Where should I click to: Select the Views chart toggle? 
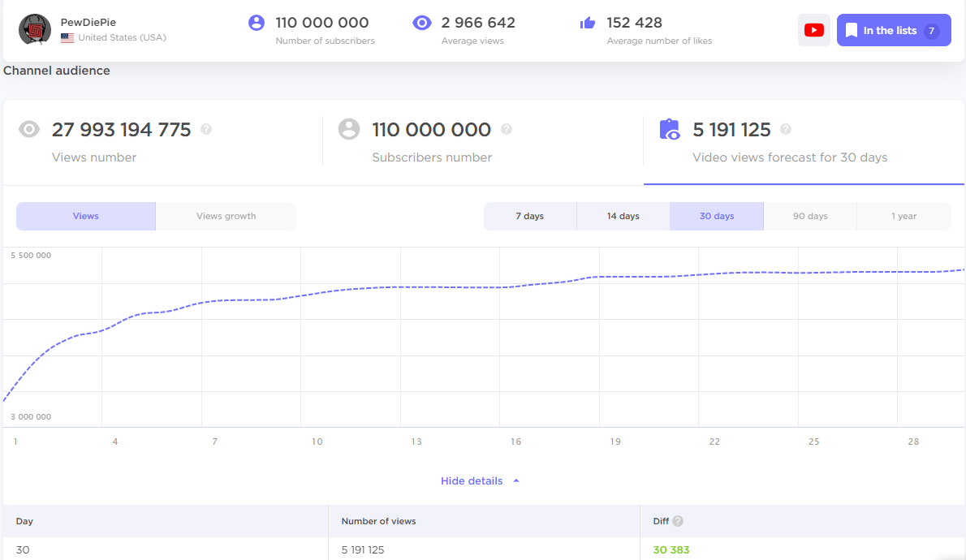point(85,216)
